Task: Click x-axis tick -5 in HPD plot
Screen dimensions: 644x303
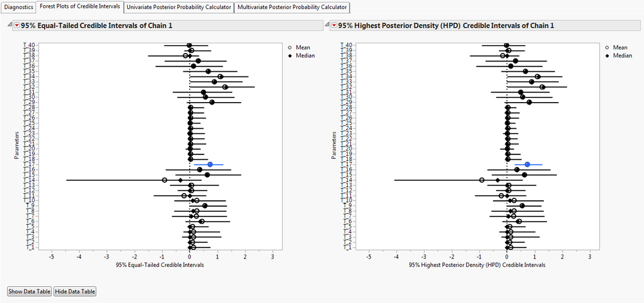Action: click(368, 256)
